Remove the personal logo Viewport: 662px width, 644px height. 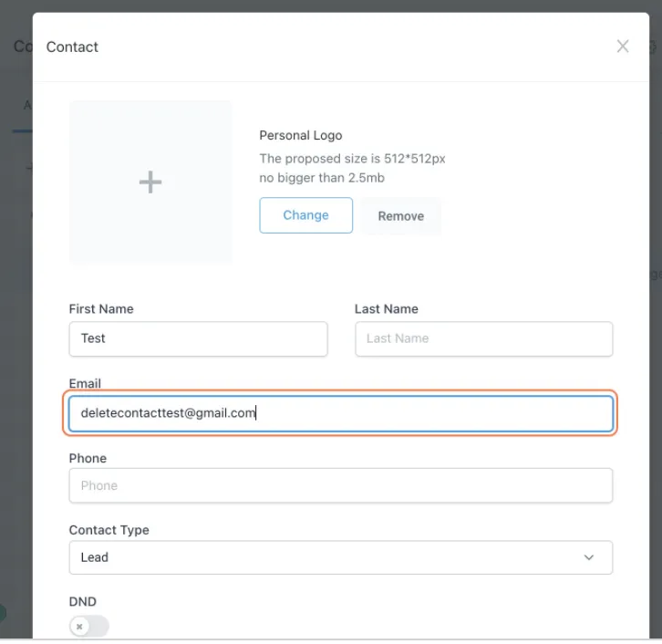(400, 216)
